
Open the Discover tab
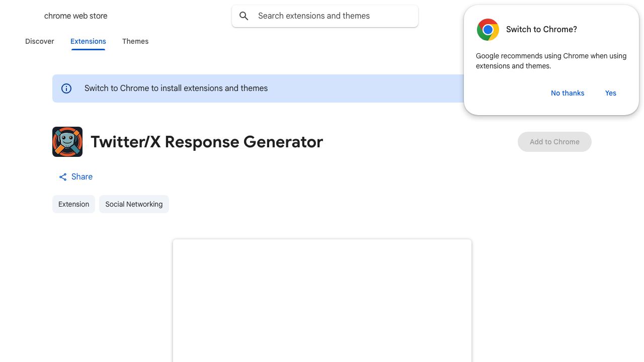click(x=40, y=41)
